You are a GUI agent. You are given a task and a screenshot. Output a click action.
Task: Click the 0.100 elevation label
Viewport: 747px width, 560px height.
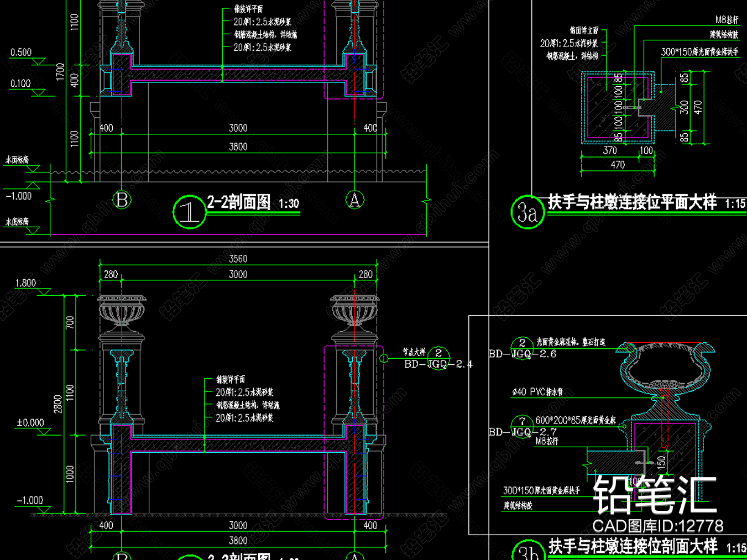point(20,83)
